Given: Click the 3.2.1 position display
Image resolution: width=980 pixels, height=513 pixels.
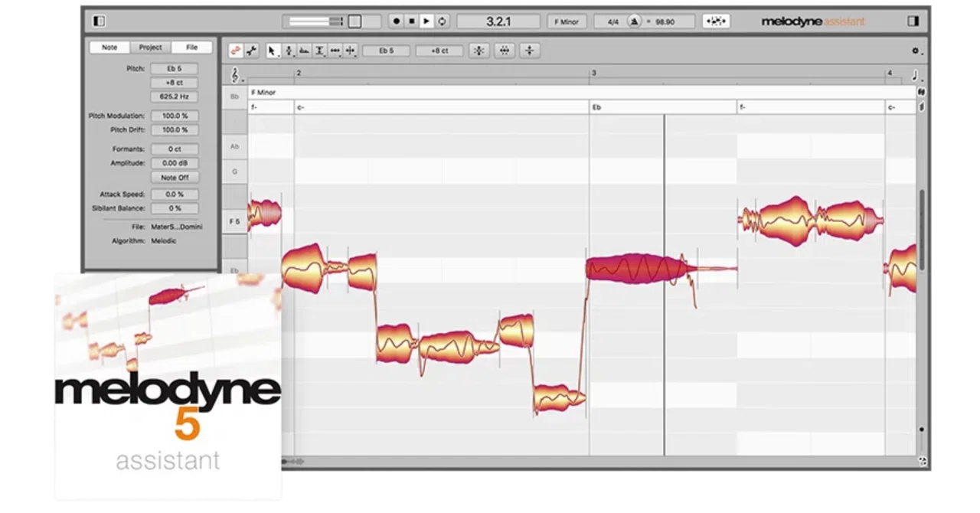Looking at the screenshot, I should tap(498, 21).
